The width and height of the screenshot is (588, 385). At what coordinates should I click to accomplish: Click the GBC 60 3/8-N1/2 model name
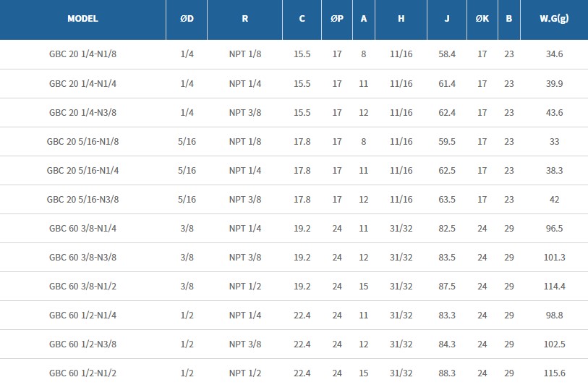click(x=82, y=286)
